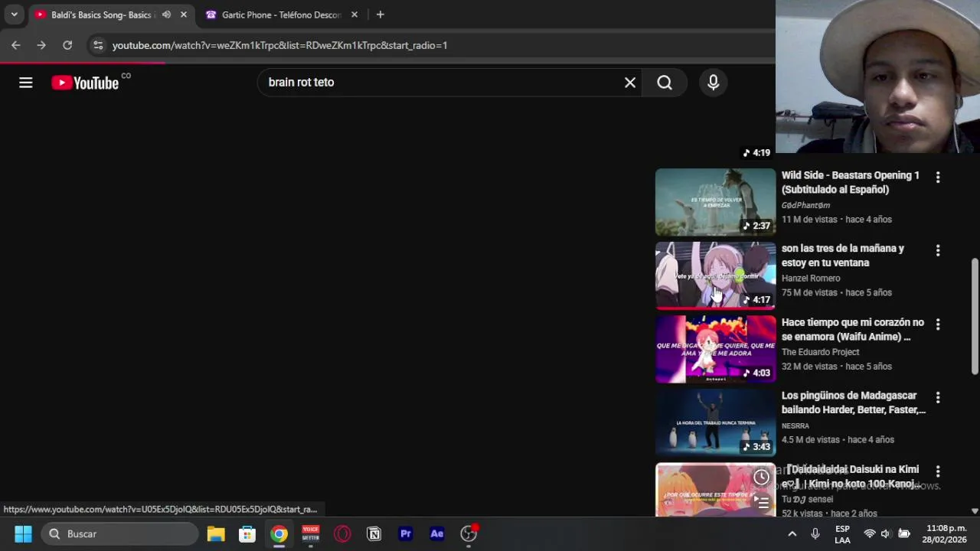The image size is (980, 551).
Task: Open Opera browser from the taskbar
Action: pos(342,533)
